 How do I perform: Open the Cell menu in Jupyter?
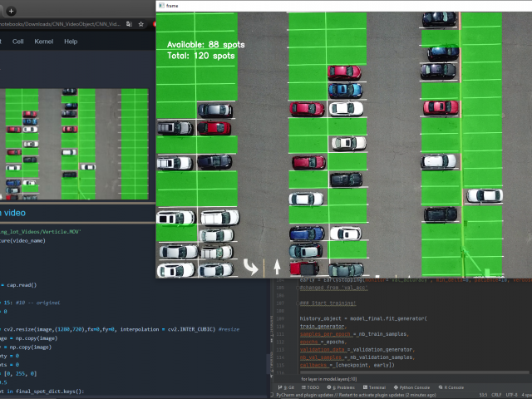(17, 42)
